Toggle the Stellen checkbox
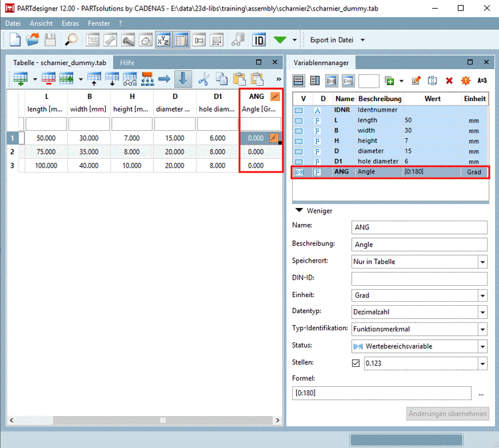The height and width of the screenshot is (448, 499). (355, 364)
